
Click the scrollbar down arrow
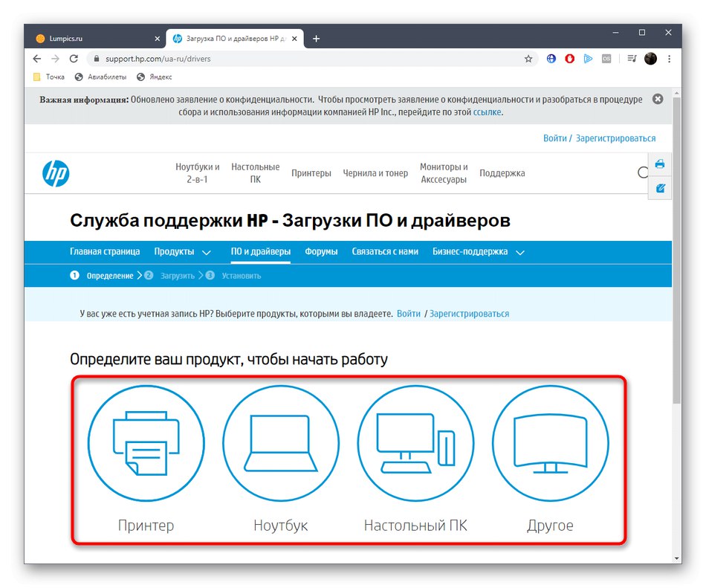point(677,559)
